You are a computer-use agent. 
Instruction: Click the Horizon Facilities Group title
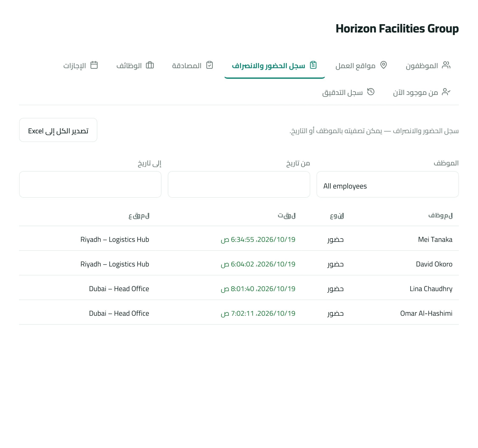tap(397, 29)
